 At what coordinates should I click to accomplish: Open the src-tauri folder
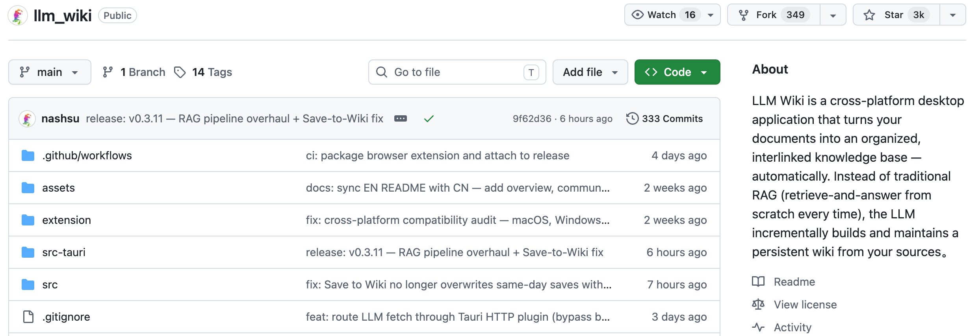pyautogui.click(x=64, y=253)
